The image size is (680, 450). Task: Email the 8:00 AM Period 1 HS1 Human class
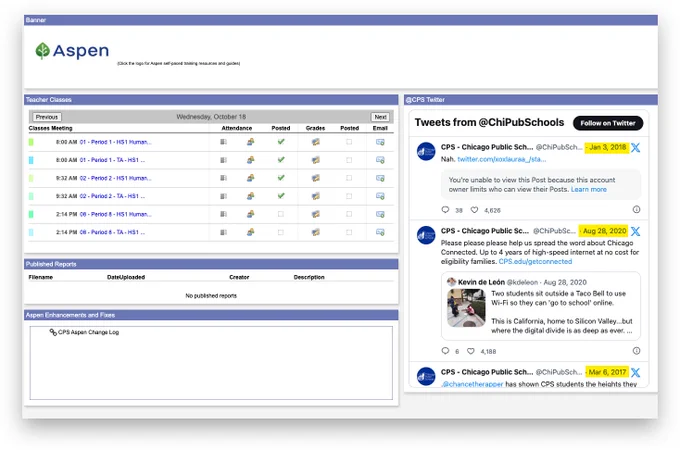coord(380,142)
